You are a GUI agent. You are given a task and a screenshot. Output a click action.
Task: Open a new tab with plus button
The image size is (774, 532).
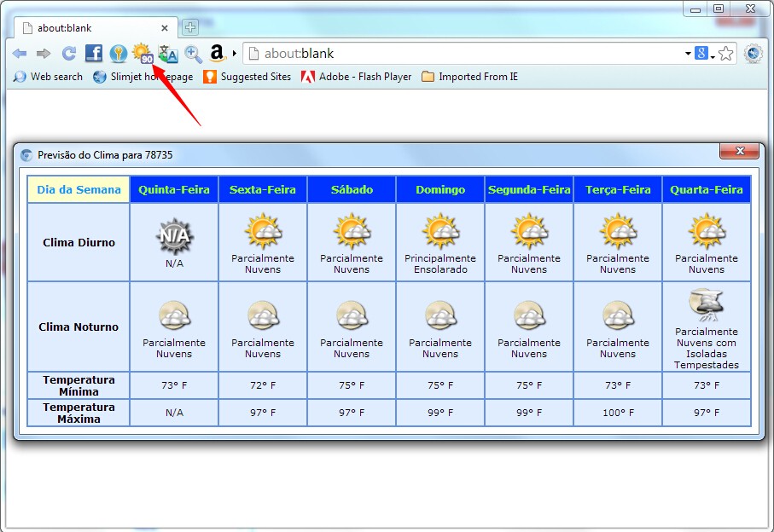point(190,27)
